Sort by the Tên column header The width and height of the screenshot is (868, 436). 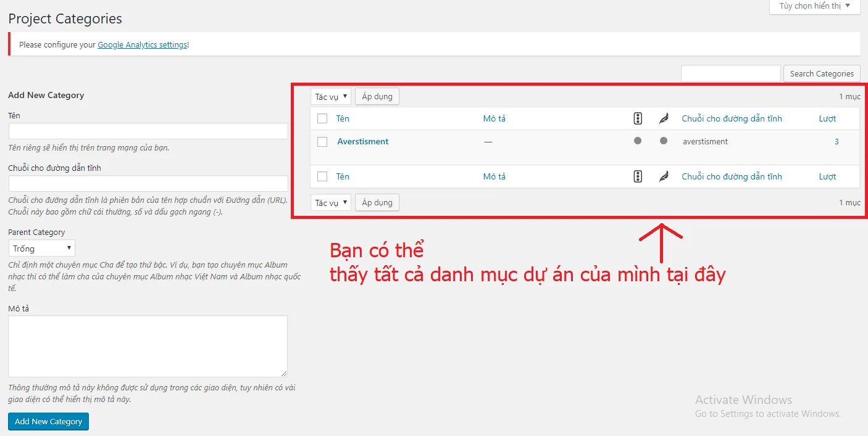343,118
